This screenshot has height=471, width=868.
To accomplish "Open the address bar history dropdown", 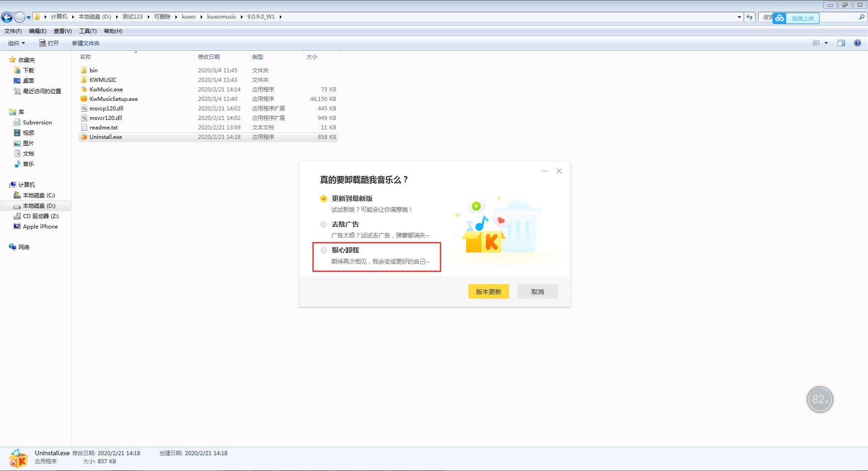I will [739, 17].
